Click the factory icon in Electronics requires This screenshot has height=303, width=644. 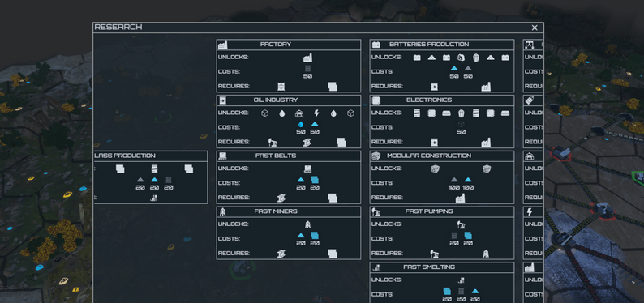tap(486, 143)
